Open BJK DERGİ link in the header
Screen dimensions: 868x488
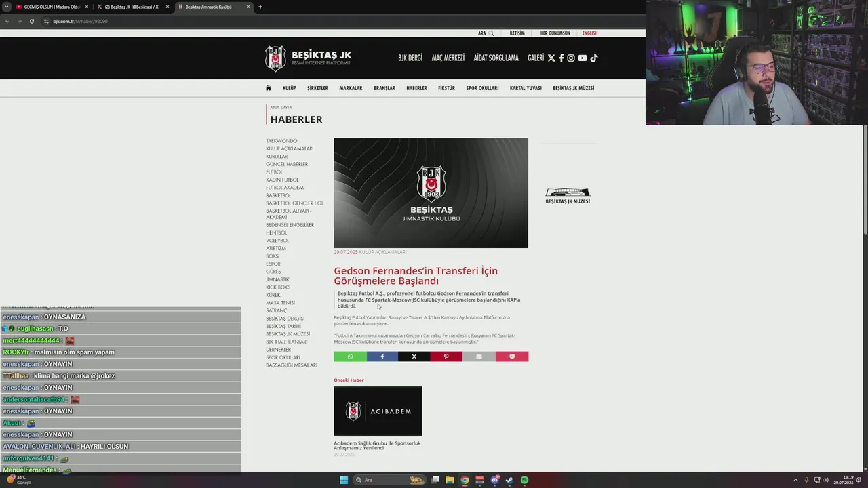coord(410,58)
